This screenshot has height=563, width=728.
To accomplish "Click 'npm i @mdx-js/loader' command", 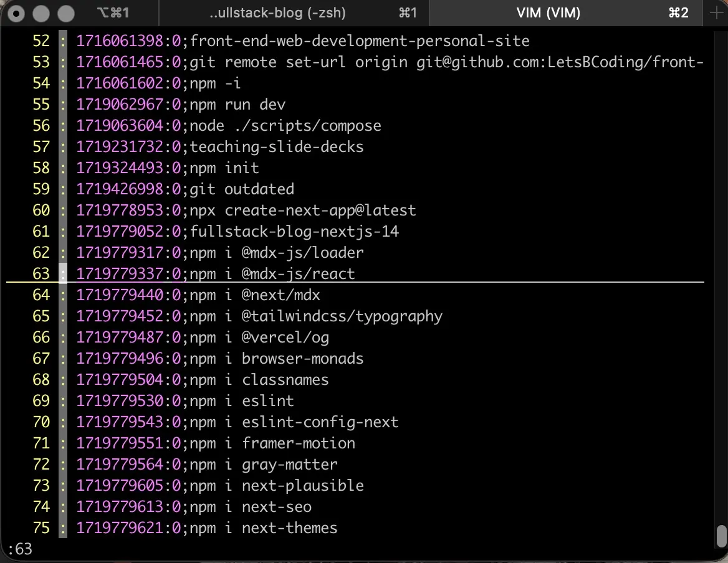I will point(276,253).
